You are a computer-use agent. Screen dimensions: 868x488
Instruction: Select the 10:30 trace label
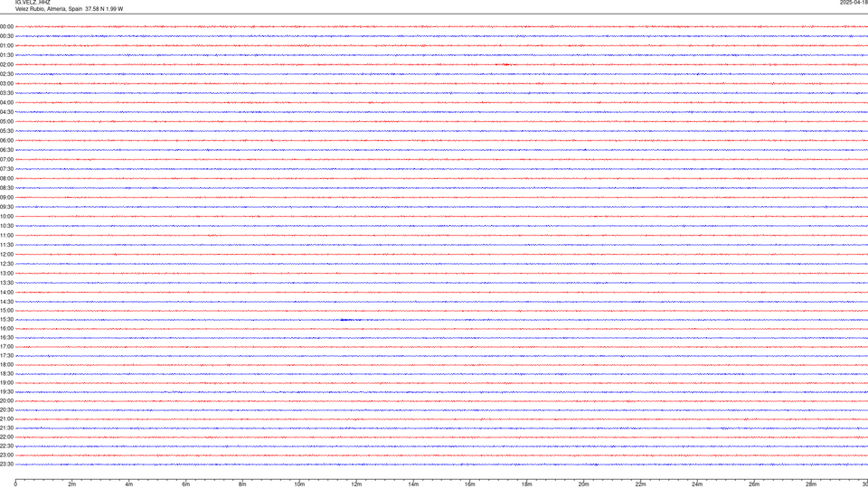click(6, 226)
